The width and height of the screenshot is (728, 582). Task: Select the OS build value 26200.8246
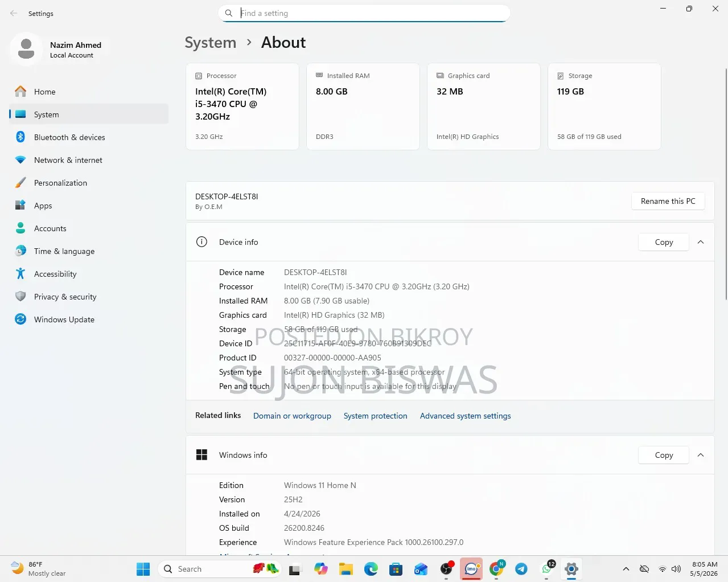304,528
